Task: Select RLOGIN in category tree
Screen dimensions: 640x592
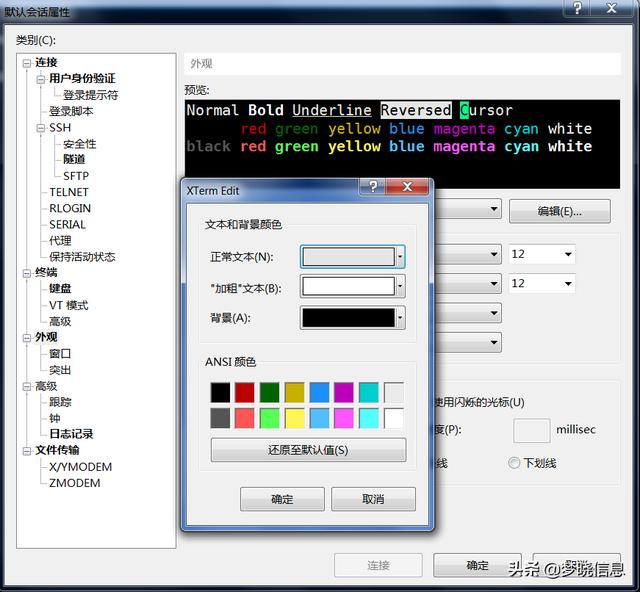Action: pyautogui.click(x=70, y=208)
